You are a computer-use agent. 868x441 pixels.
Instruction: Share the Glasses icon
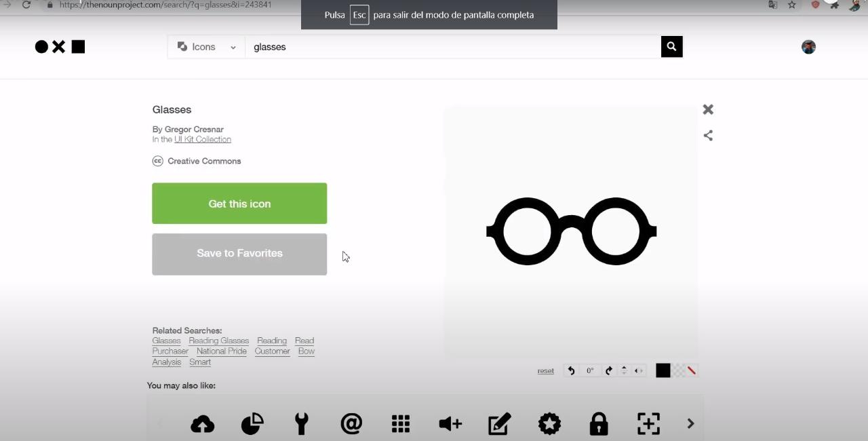click(708, 136)
